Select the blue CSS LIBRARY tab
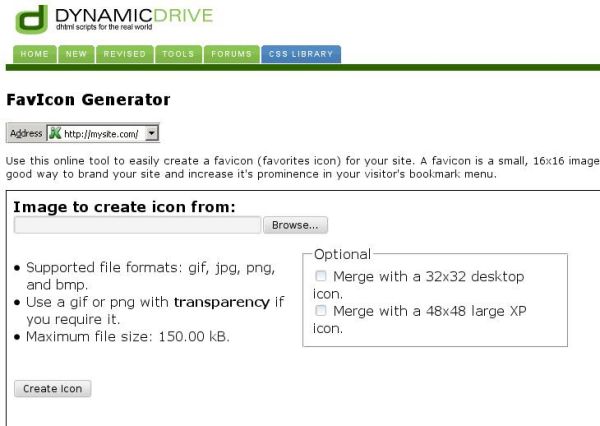Image resolution: width=600 pixels, height=426 pixels. coord(301,54)
